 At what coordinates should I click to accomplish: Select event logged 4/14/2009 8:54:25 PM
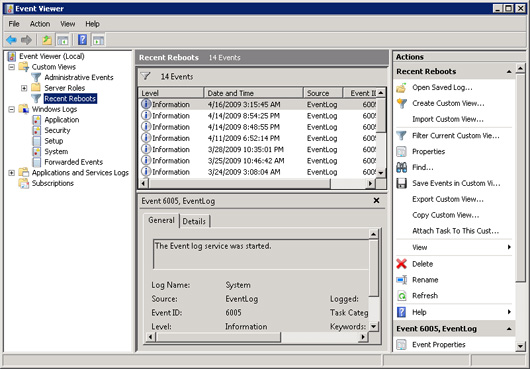point(258,116)
